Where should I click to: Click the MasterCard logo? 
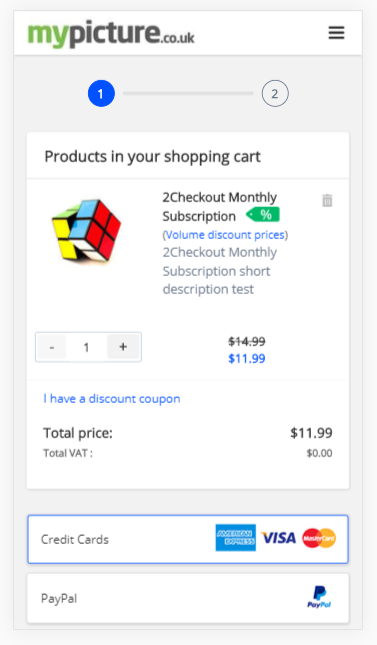tap(319, 538)
